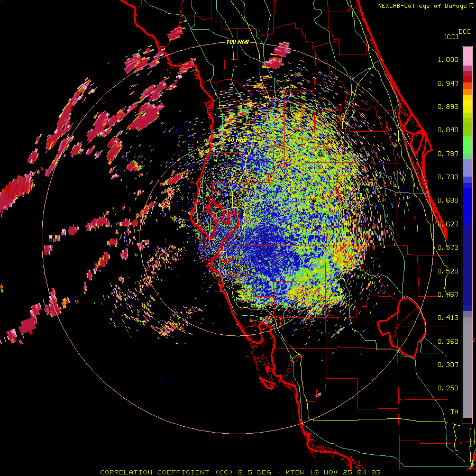Select the 0.520 scale value

448,271
